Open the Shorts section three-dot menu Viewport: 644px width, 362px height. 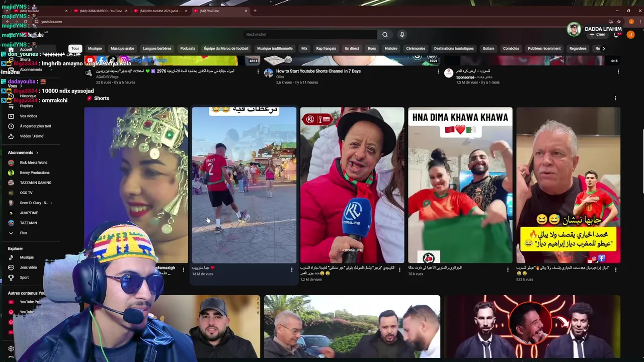pos(615,99)
